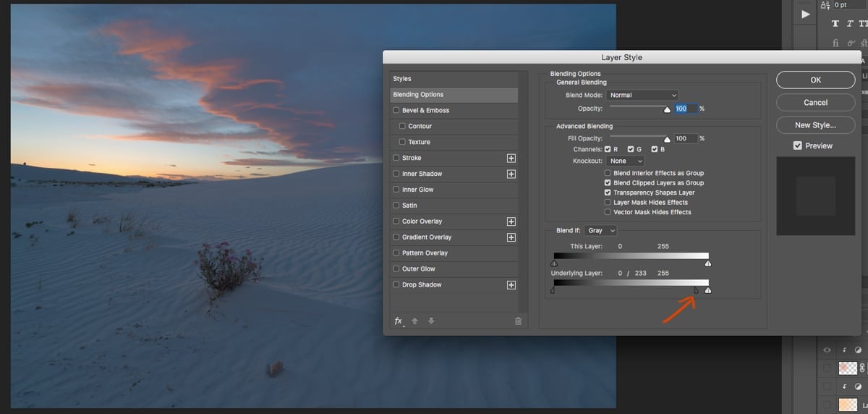This screenshot has height=414, width=868.
Task: Click the move effect up arrow
Action: (x=415, y=321)
